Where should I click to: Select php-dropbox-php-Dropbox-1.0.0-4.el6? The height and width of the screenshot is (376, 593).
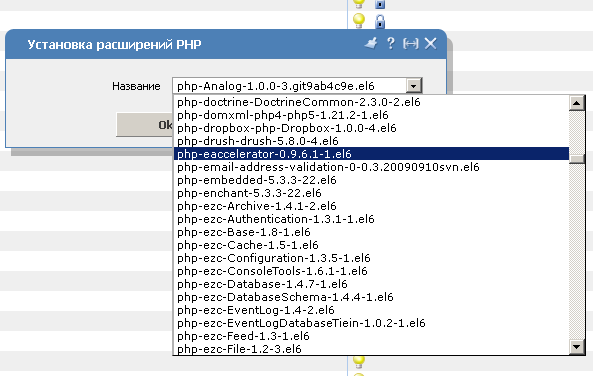pos(371,128)
